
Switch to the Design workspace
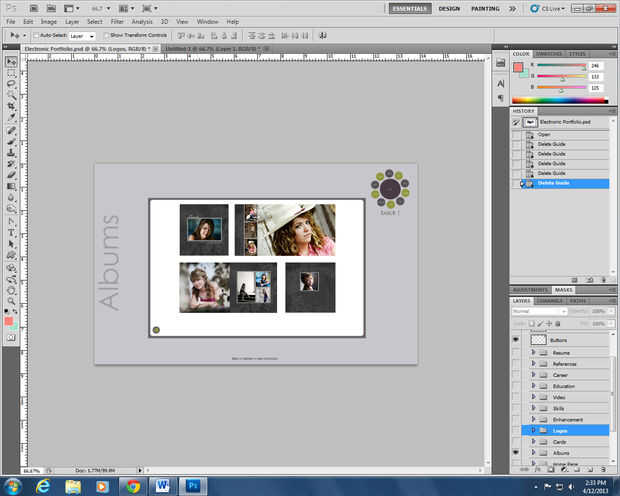pyautogui.click(x=449, y=8)
